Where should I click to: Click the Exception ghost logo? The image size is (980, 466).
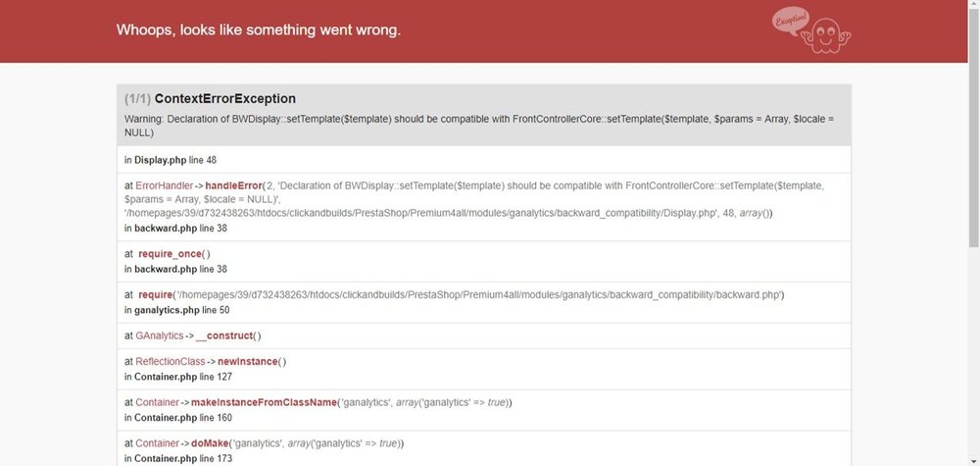pos(826,35)
